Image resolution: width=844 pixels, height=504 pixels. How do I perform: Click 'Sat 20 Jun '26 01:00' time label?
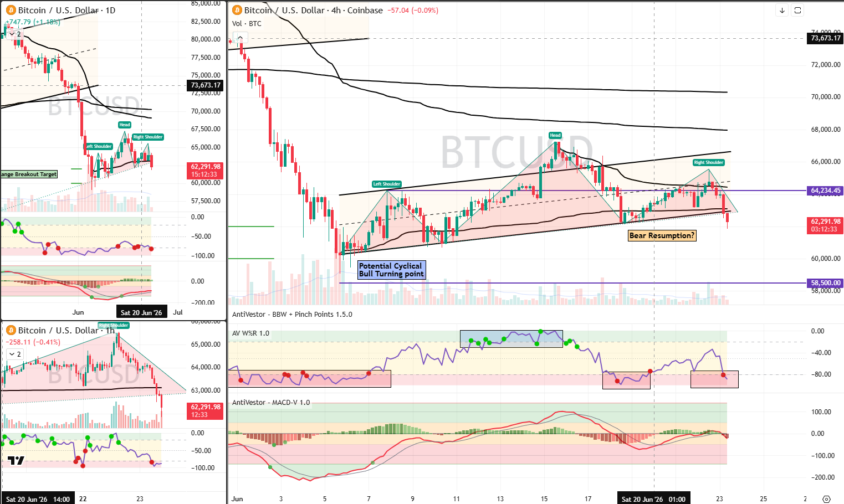pyautogui.click(x=654, y=499)
